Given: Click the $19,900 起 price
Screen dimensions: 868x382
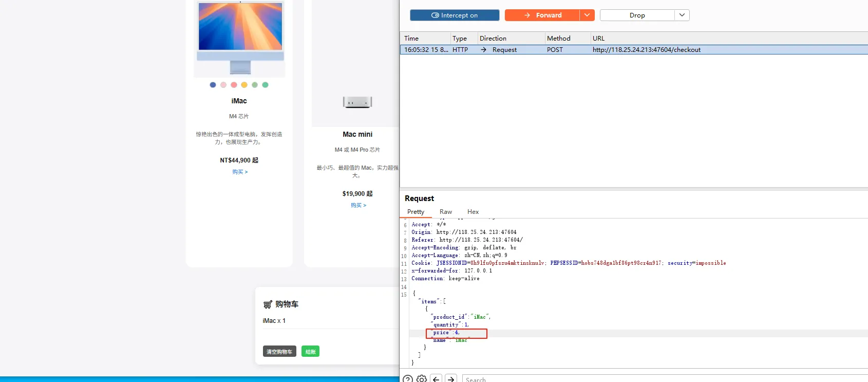Looking at the screenshot, I should pyautogui.click(x=357, y=194).
